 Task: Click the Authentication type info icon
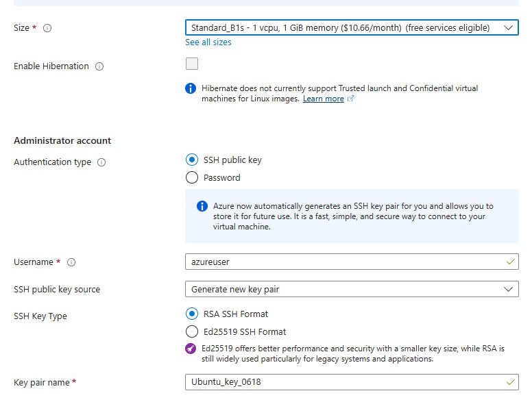point(101,162)
